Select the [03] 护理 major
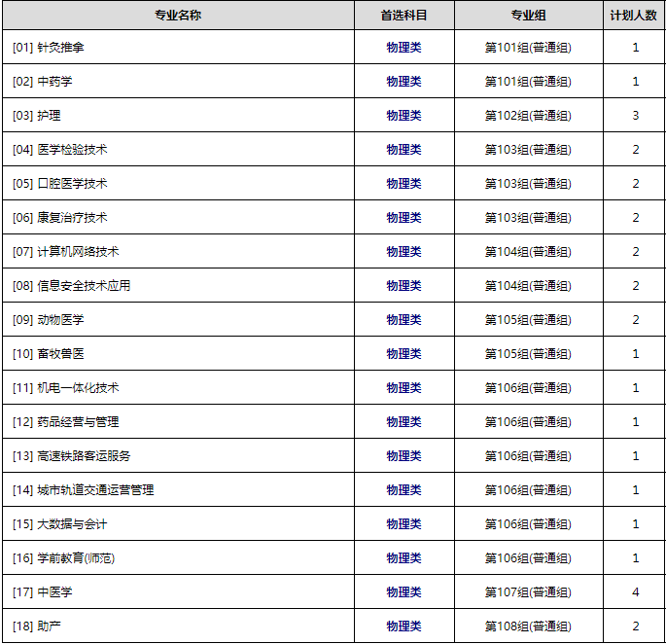Image resolution: width=666 pixels, height=644 pixels. coord(37,115)
